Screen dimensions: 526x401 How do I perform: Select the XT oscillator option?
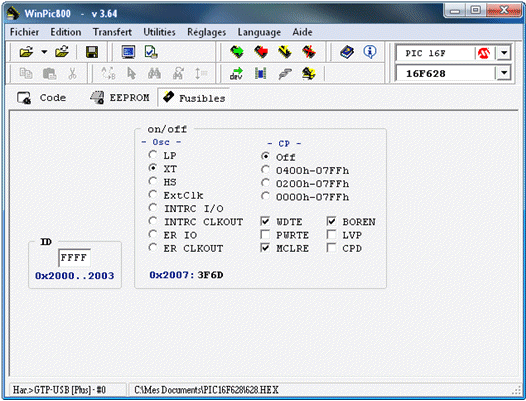click(153, 168)
